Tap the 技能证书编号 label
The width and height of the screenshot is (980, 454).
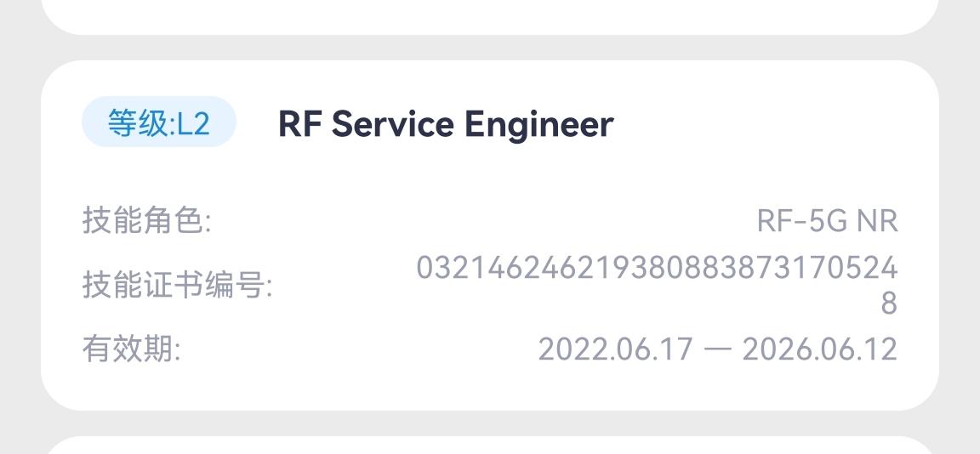[177, 285]
